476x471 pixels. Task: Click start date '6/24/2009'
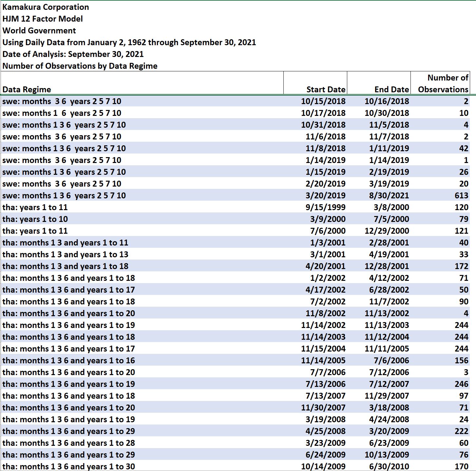325,455
